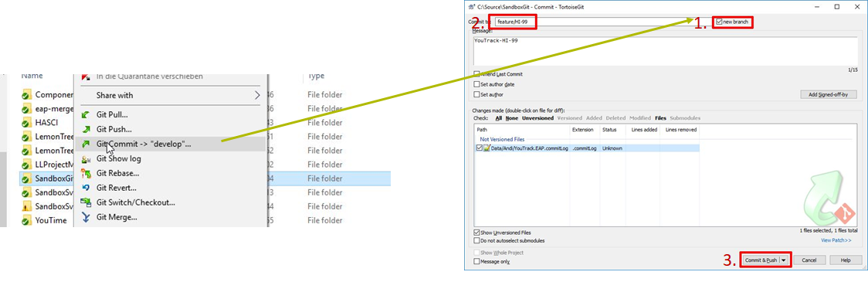Click the Explorer Name column header

tap(32, 76)
